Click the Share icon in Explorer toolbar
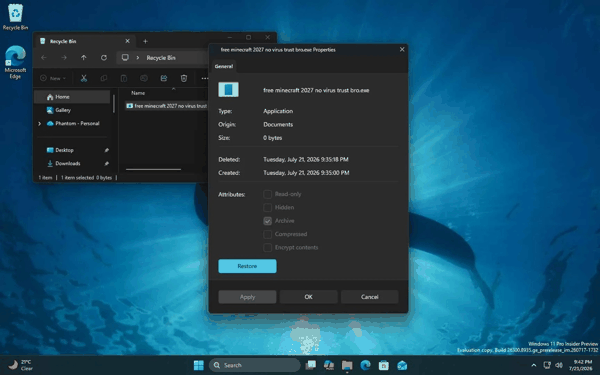 (164, 78)
